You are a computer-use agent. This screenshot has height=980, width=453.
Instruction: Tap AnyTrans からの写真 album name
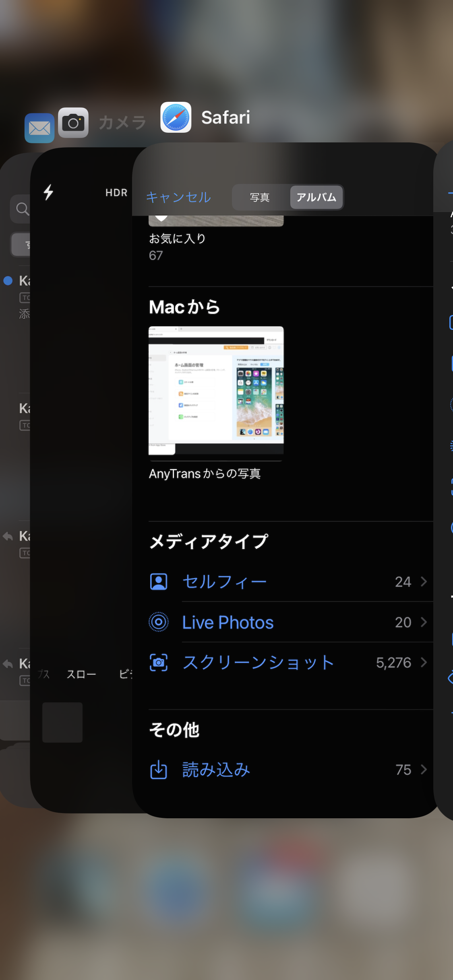click(205, 474)
